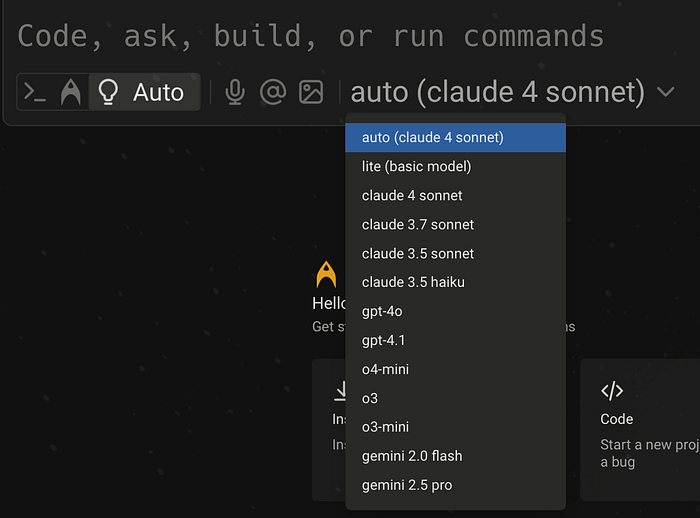Choose claude 3.5 sonnet model

(x=455, y=254)
